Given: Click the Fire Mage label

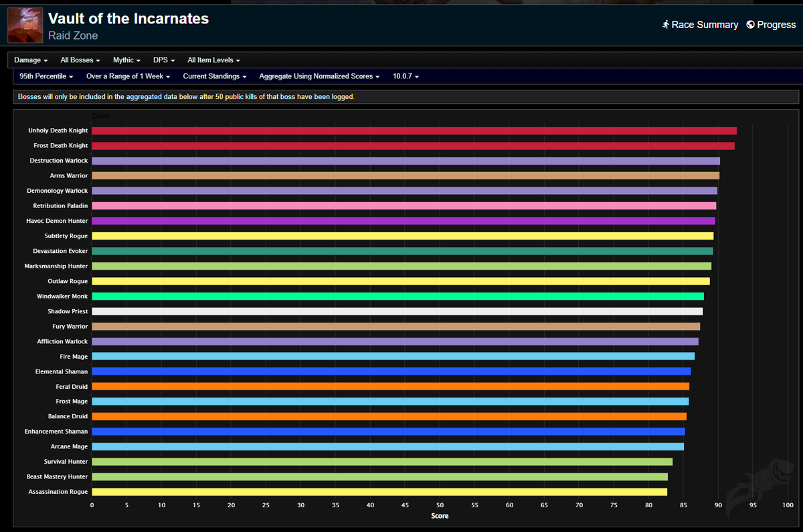Looking at the screenshot, I should [74, 357].
